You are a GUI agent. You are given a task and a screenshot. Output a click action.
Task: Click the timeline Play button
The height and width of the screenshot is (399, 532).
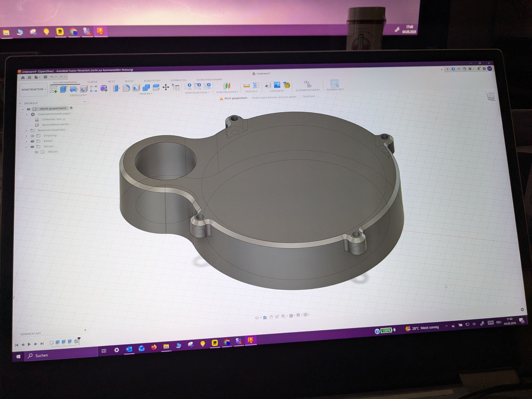(x=29, y=344)
